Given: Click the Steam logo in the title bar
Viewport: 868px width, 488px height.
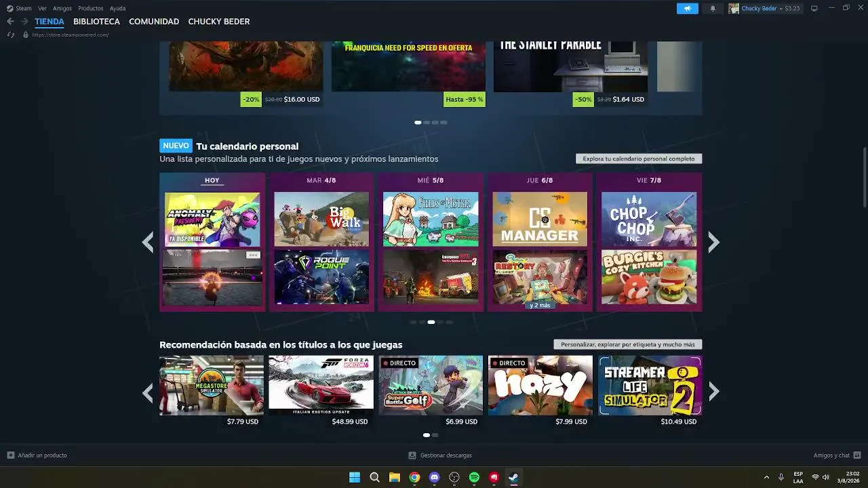Looking at the screenshot, I should 9,8.
